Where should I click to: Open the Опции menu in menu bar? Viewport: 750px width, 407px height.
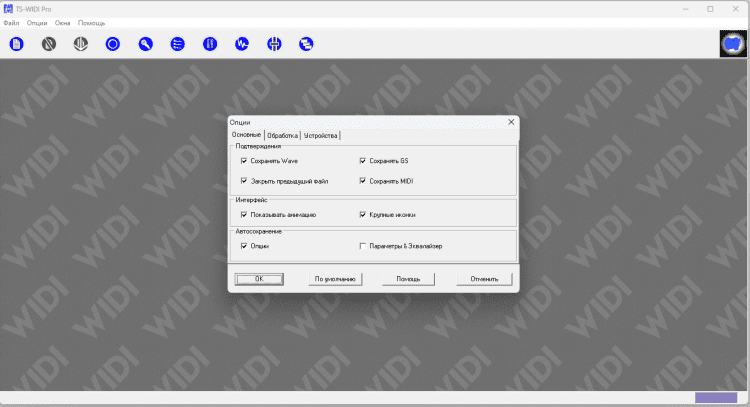pyautogui.click(x=37, y=23)
